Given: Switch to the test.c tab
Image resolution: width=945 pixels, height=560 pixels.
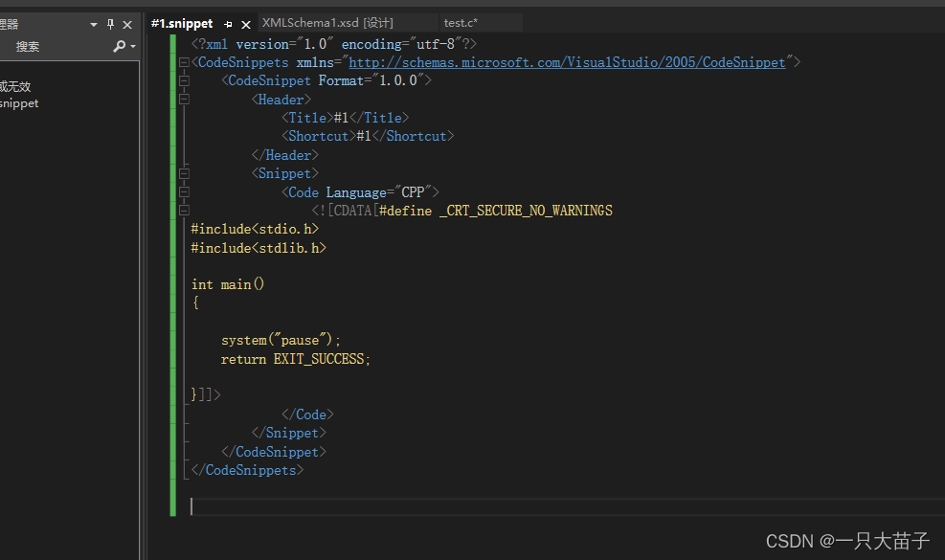Looking at the screenshot, I should click(x=459, y=22).
